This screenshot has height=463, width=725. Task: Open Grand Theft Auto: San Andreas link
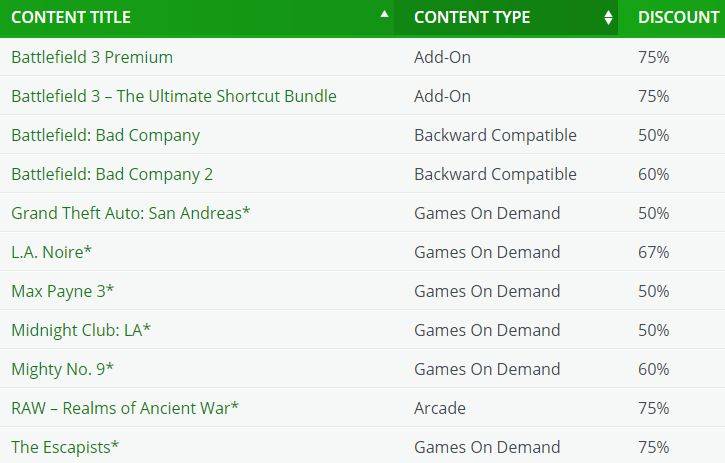coord(130,213)
